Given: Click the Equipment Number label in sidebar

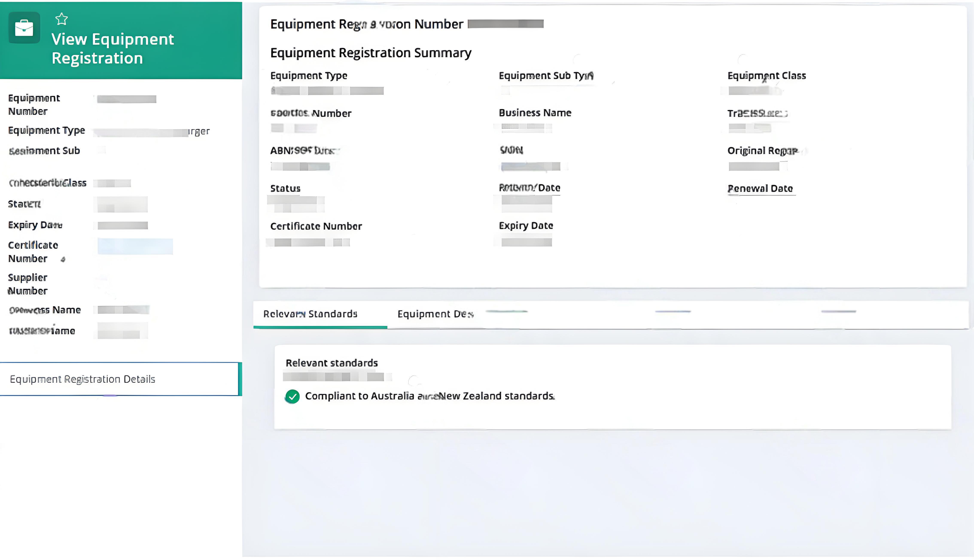Looking at the screenshot, I should pyautogui.click(x=34, y=105).
